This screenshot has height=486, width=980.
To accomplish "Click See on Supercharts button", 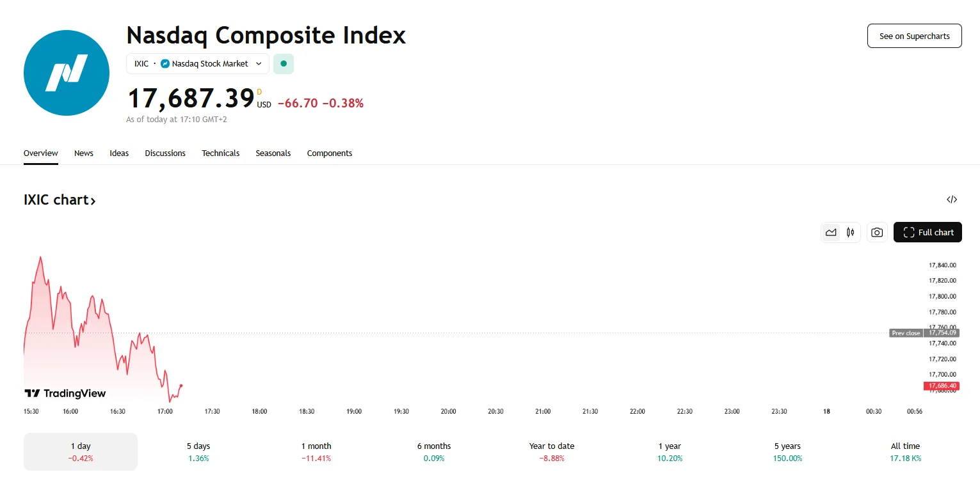I will [914, 36].
